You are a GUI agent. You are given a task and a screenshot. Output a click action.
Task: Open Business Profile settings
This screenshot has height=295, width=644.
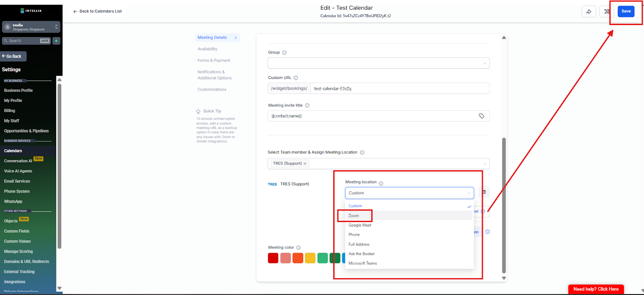(19, 91)
